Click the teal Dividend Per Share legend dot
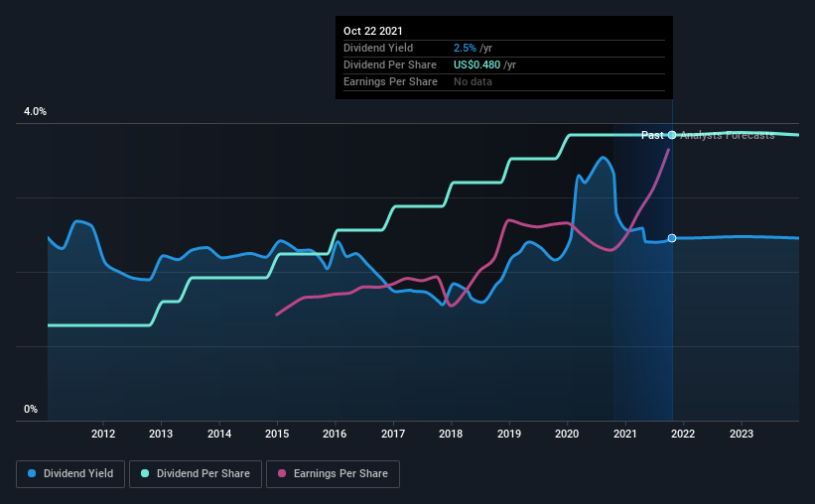 click(145, 473)
